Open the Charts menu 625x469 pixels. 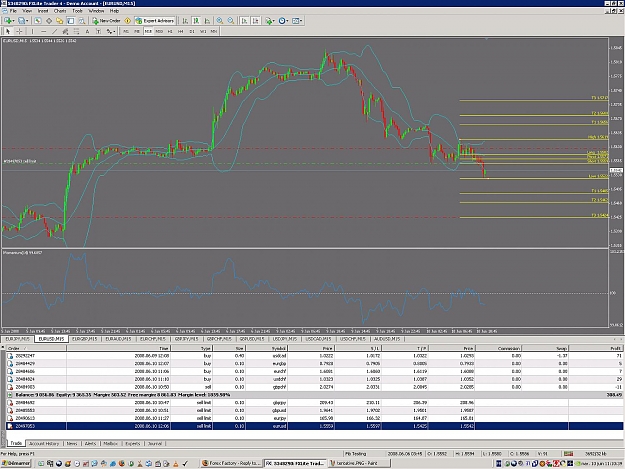click(x=60, y=11)
